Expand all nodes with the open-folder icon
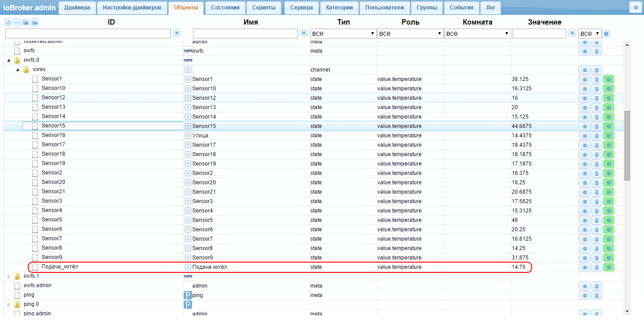644x327 pixels. (35, 22)
